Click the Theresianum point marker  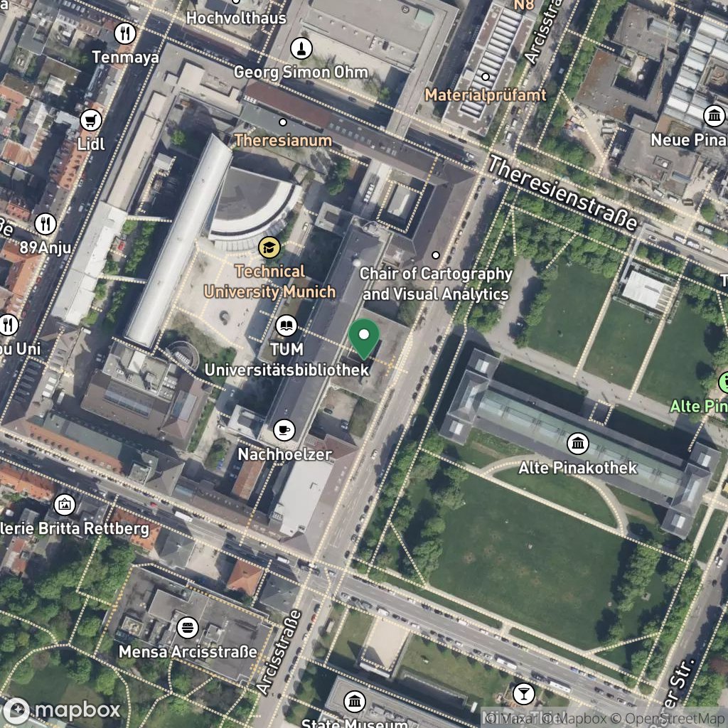283,122
